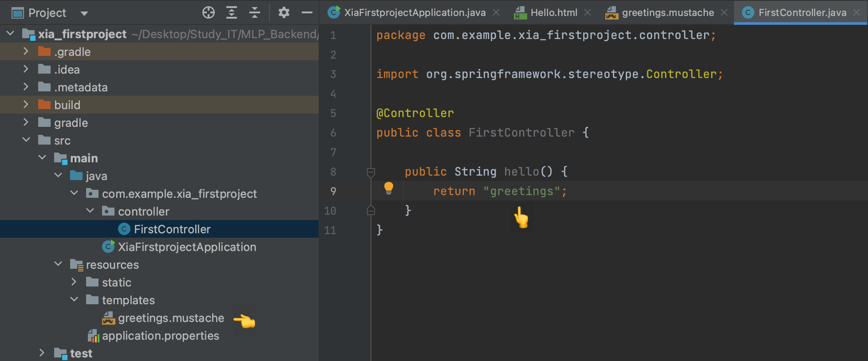Click the FirstController class icon in tree
This screenshot has height=361, width=868.
click(124, 229)
